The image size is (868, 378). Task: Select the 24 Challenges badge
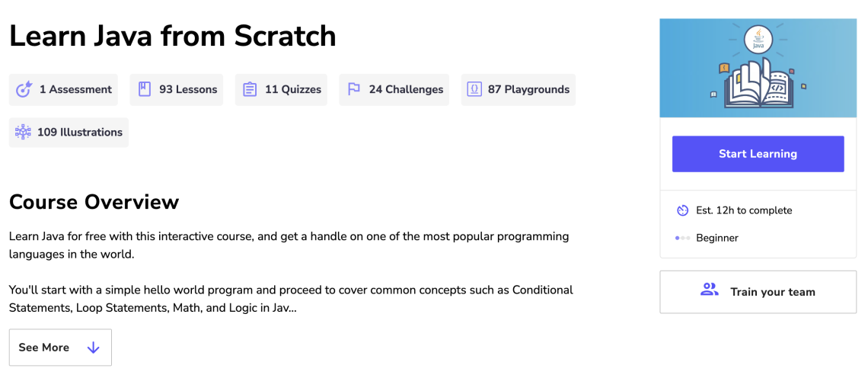394,89
